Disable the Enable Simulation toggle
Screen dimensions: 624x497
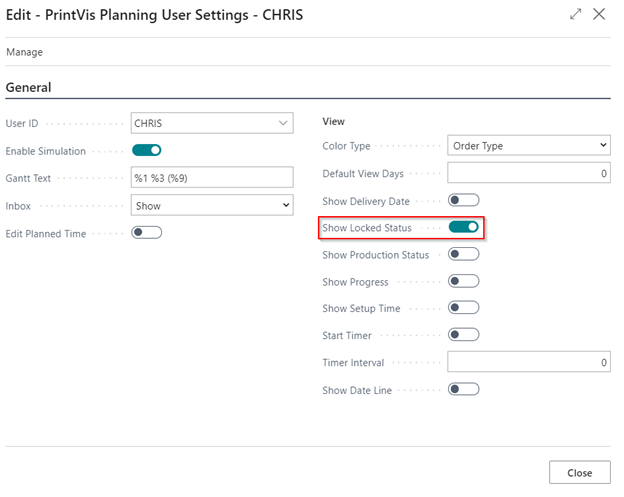click(146, 150)
